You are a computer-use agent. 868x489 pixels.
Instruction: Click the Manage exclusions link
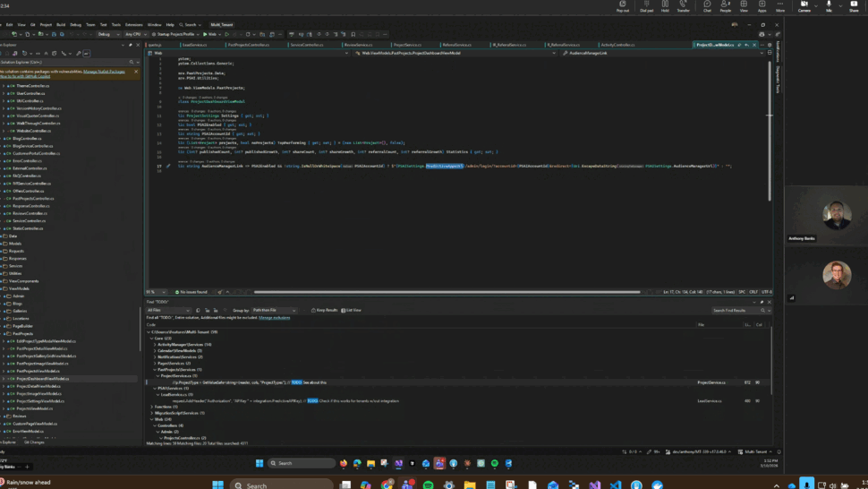tap(275, 318)
